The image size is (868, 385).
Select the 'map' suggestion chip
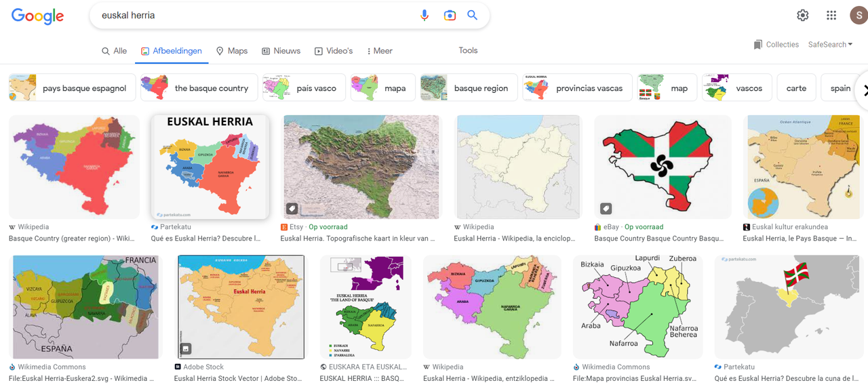click(667, 88)
